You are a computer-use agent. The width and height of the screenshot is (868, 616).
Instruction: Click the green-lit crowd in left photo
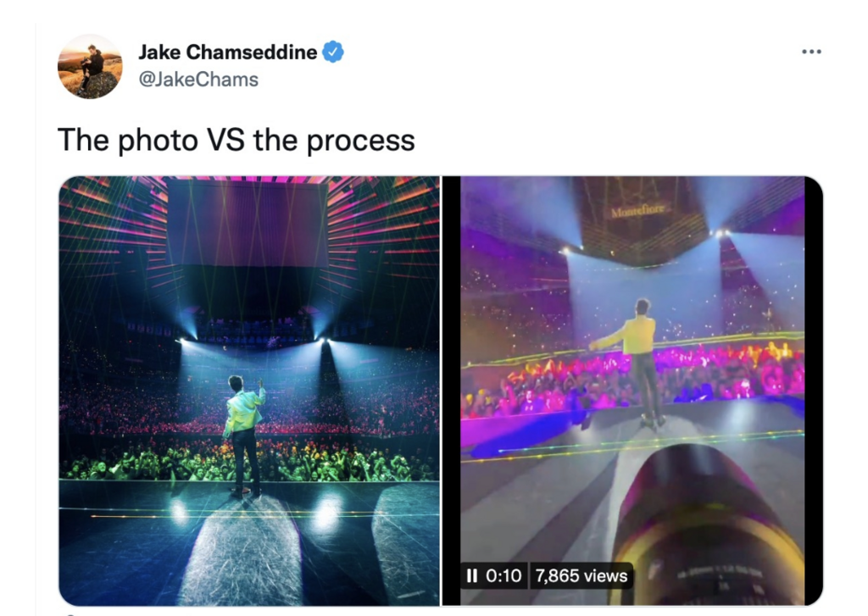coord(249,460)
